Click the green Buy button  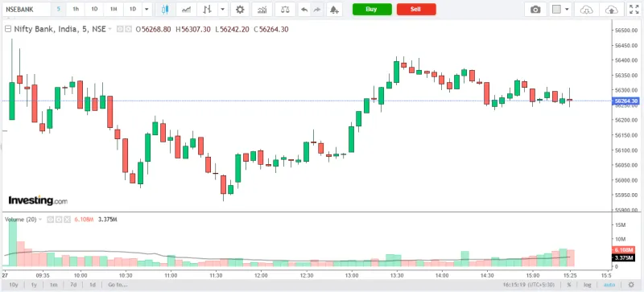[372, 10]
